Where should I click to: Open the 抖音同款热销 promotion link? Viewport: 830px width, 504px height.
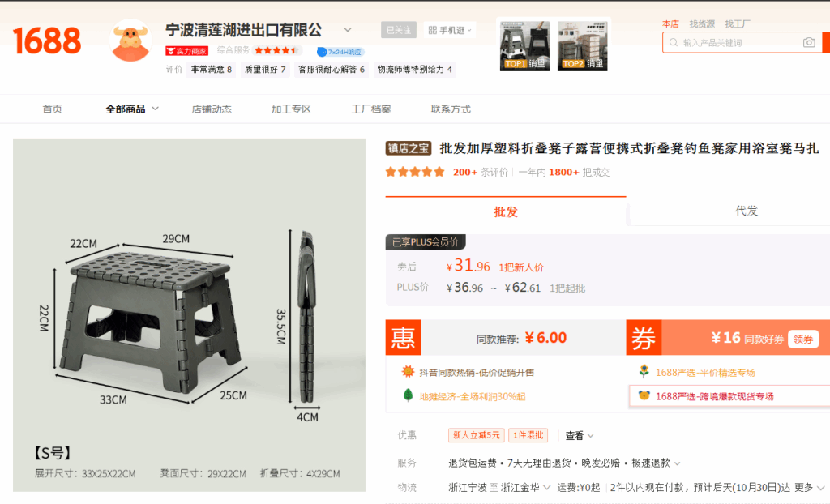(477, 373)
